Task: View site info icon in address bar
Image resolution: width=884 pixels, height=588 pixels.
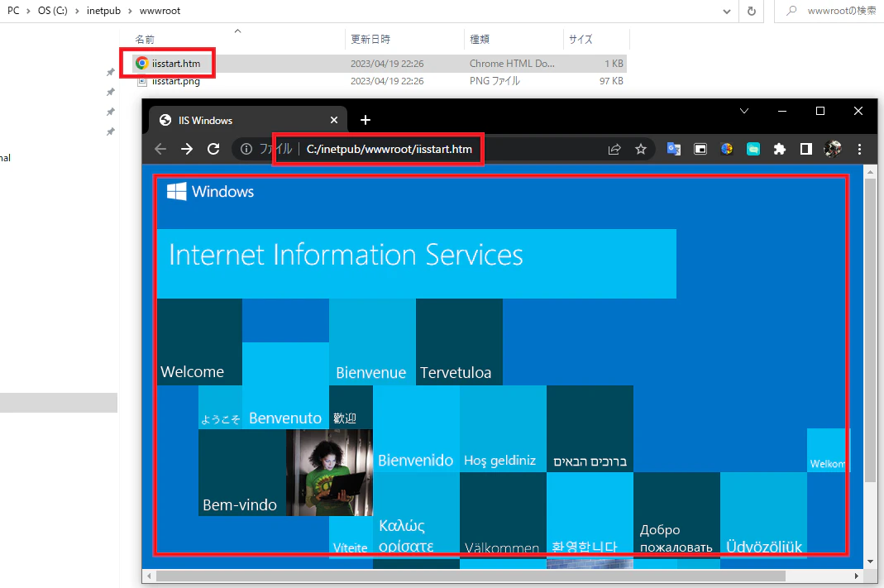Action: click(246, 149)
